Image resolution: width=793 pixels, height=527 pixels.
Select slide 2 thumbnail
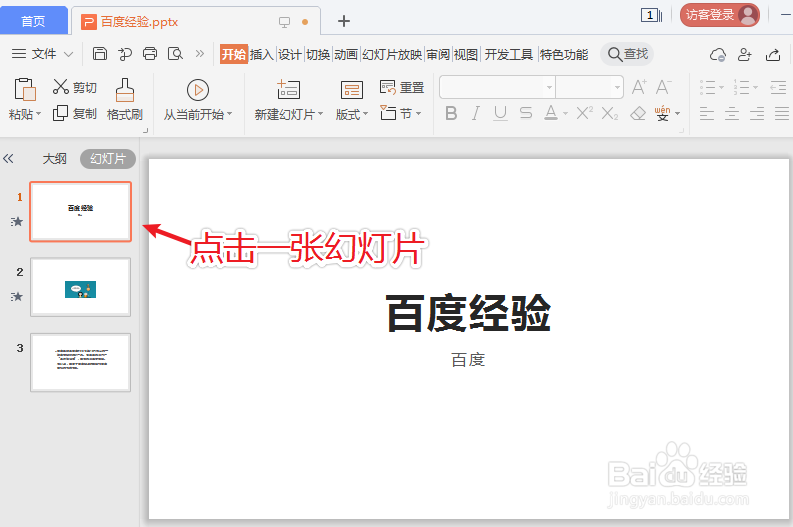pyautogui.click(x=80, y=287)
